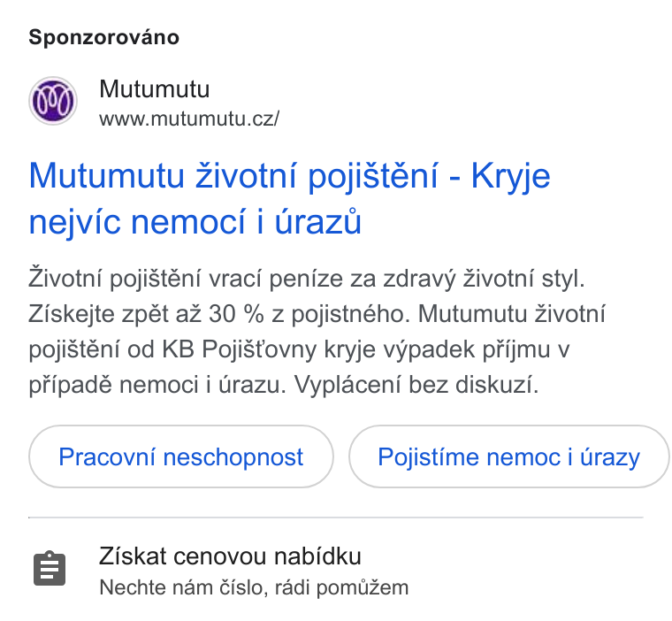Click the 'Získejte zpět až 30 %' description text
This screenshot has width=672, height=621.
pyautogui.click(x=146, y=313)
